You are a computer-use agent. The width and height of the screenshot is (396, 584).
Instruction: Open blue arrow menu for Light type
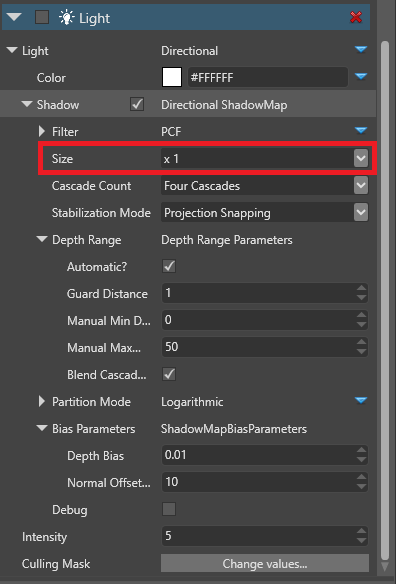(361, 50)
